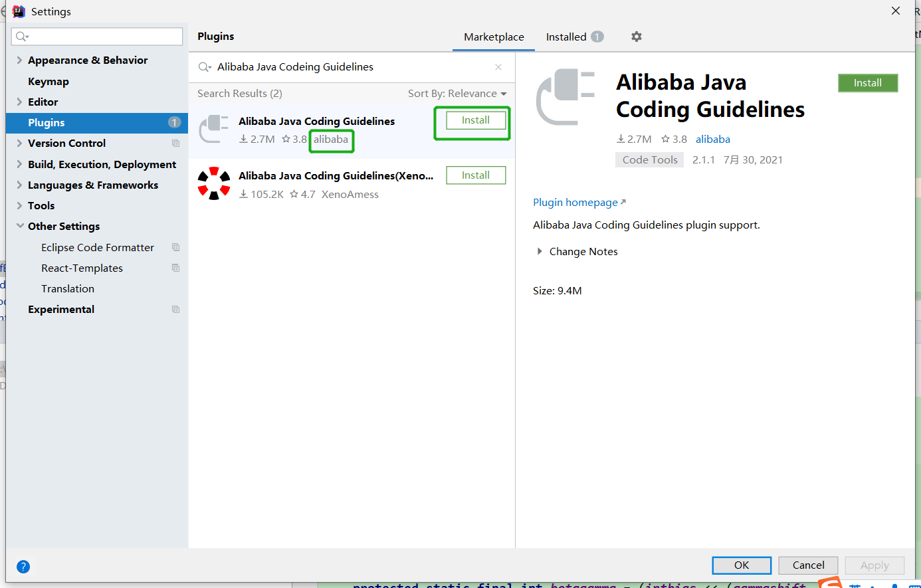Expand Appearance & Behavior section
Viewport: 921px width, 588px height.
[x=19, y=60]
